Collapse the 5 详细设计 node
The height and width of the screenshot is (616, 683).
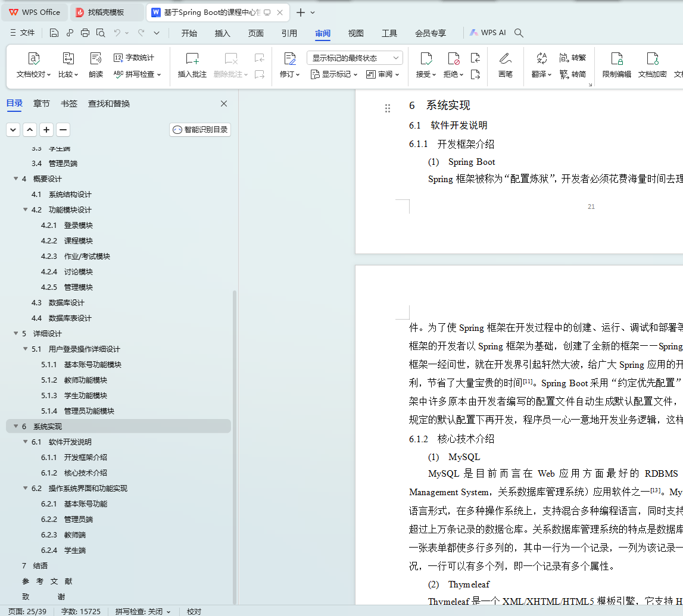15,333
